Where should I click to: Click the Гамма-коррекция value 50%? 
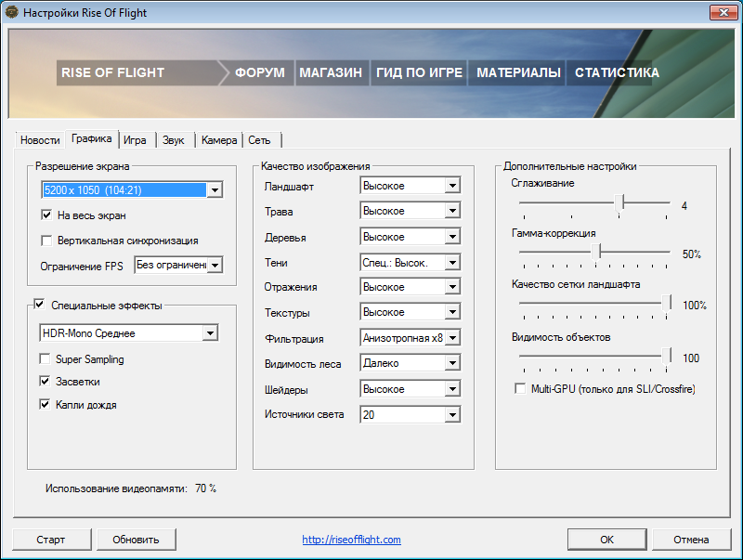point(692,254)
